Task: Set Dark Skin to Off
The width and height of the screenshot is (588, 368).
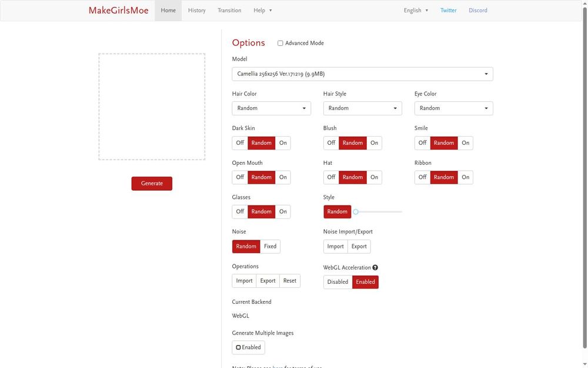Action: point(240,142)
